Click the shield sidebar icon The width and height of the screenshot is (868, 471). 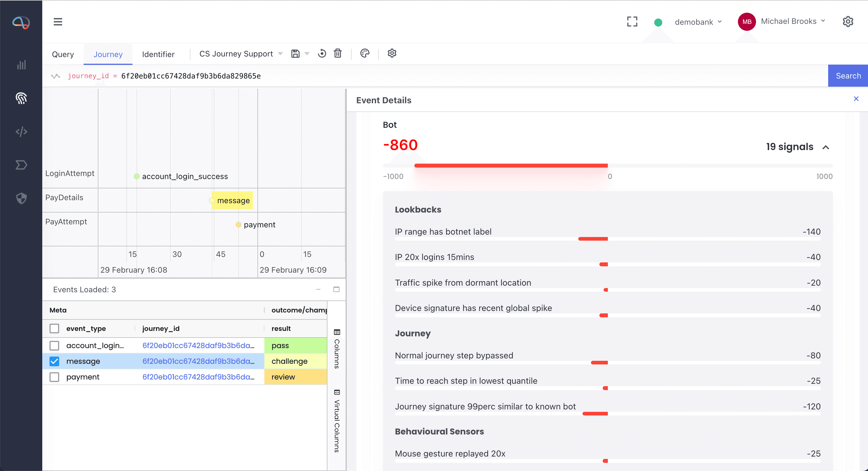pos(21,198)
